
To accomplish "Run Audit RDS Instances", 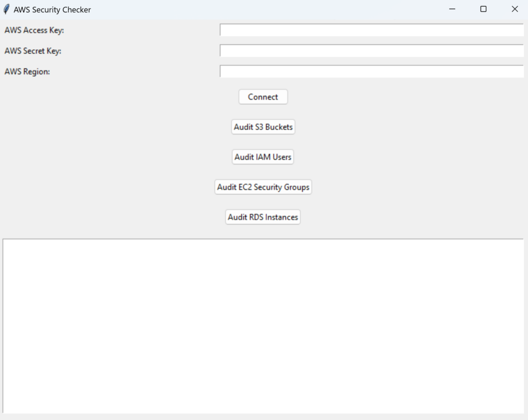I will click(262, 217).
